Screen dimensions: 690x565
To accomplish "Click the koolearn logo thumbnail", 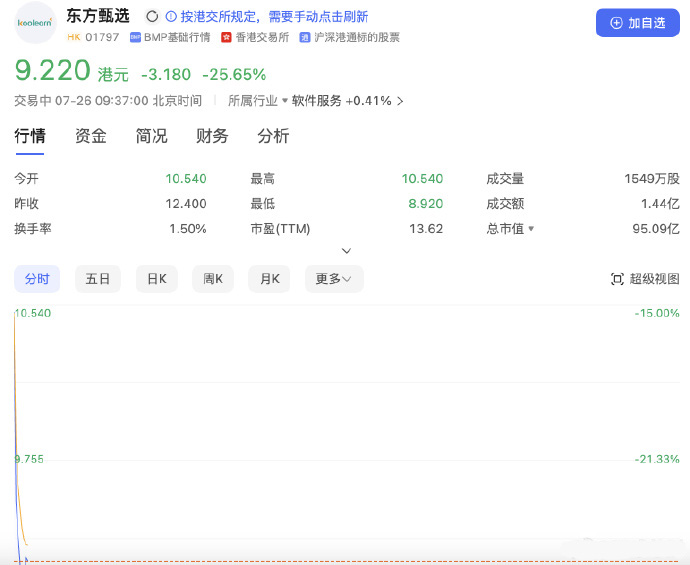I will pos(35,23).
